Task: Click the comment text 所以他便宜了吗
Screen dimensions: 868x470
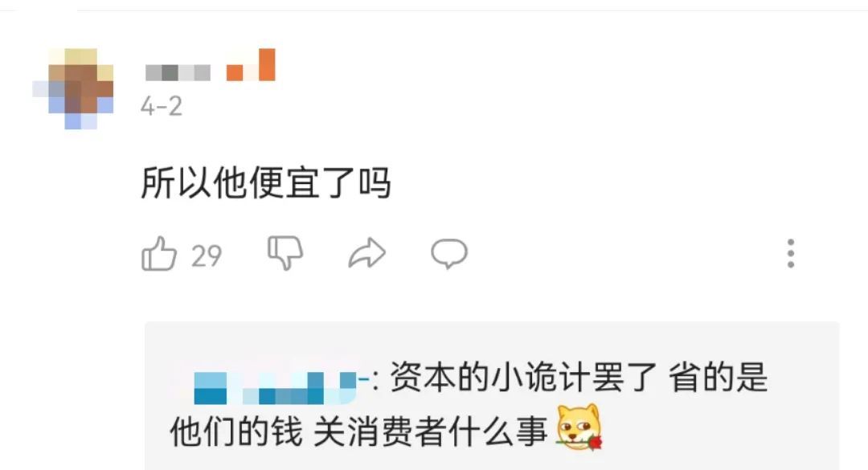Action: 266,182
